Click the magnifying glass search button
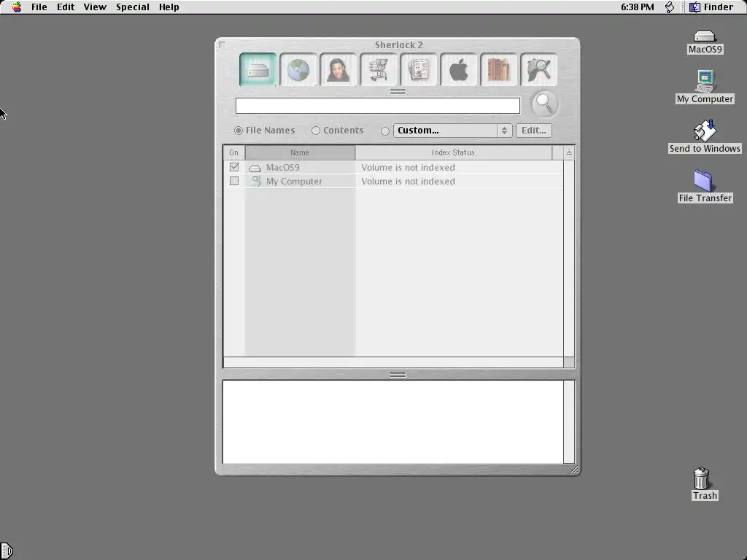Image resolution: width=747 pixels, height=560 pixels. (x=544, y=104)
